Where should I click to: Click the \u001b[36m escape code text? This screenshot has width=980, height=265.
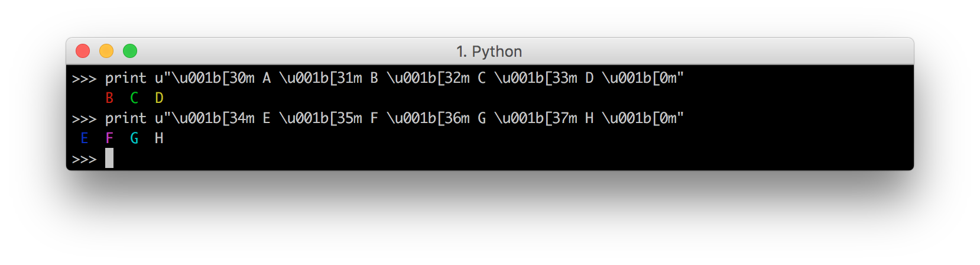click(428, 118)
